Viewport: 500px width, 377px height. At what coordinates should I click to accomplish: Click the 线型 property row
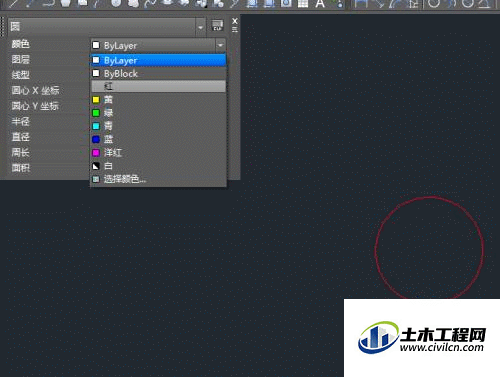[49, 75]
